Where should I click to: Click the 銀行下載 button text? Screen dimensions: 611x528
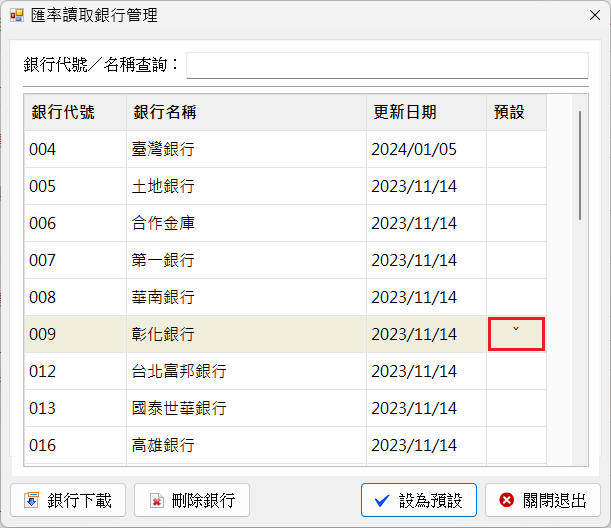click(79, 500)
